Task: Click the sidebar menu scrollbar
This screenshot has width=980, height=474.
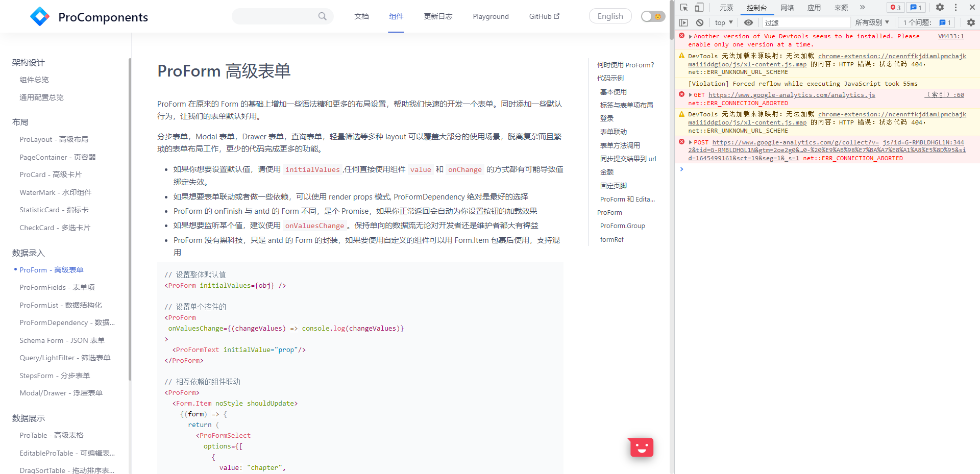Action: pos(130,219)
